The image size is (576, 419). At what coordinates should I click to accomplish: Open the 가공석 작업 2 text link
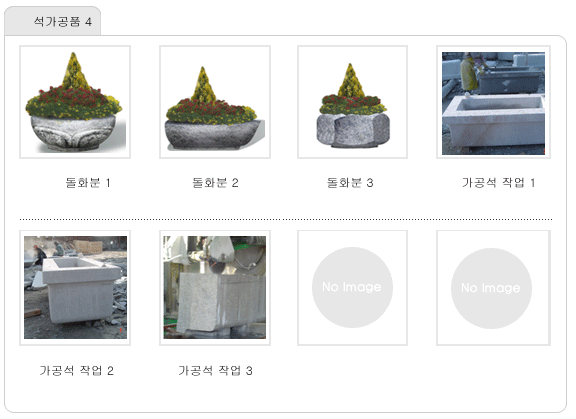76,370
